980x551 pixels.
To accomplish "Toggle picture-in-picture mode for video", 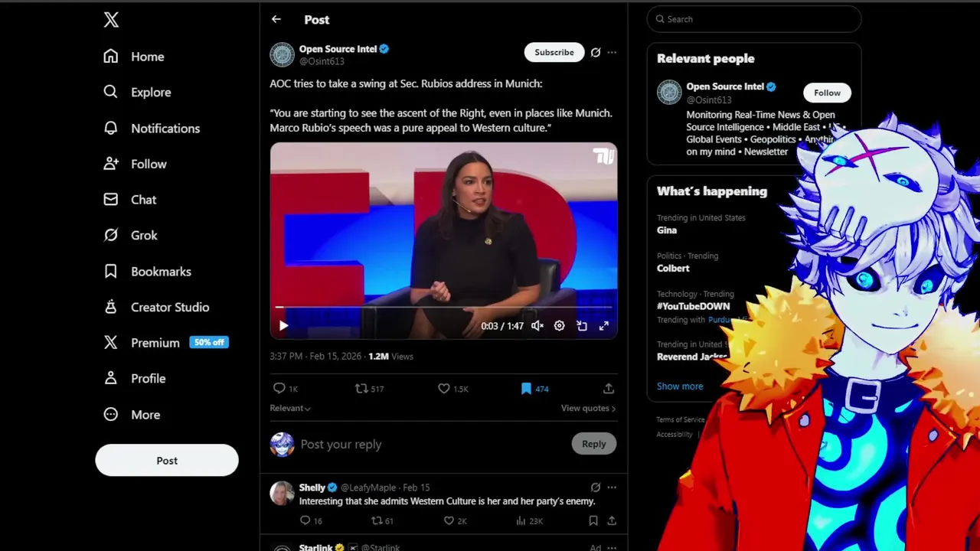I will tap(582, 325).
